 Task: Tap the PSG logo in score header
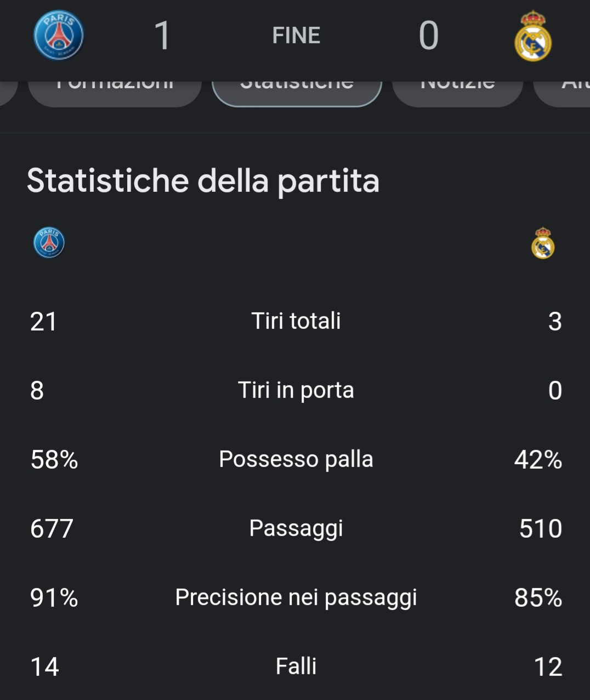click(59, 36)
